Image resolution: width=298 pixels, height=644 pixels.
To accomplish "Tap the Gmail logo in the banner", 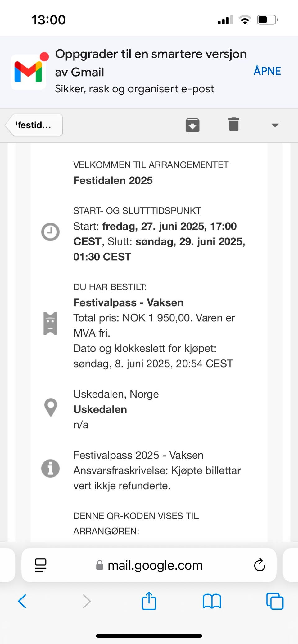I will (x=28, y=72).
